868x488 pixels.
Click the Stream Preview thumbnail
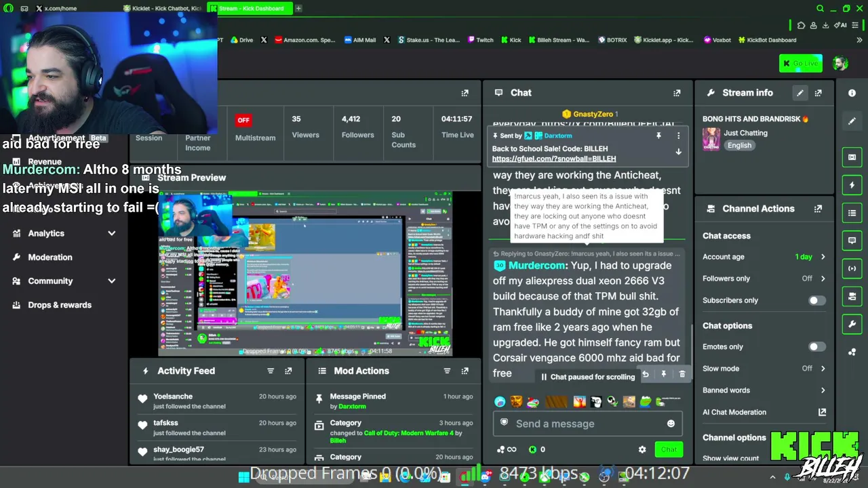[304, 274]
